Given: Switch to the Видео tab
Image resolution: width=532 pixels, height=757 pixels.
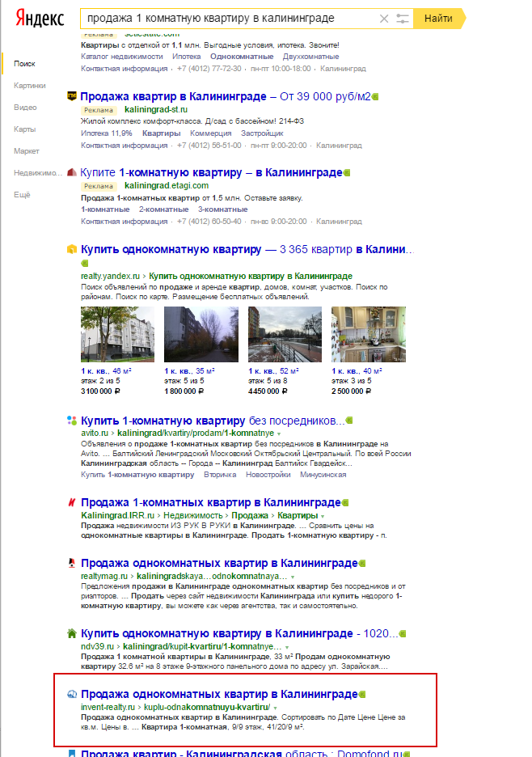Looking at the screenshot, I should [25, 108].
